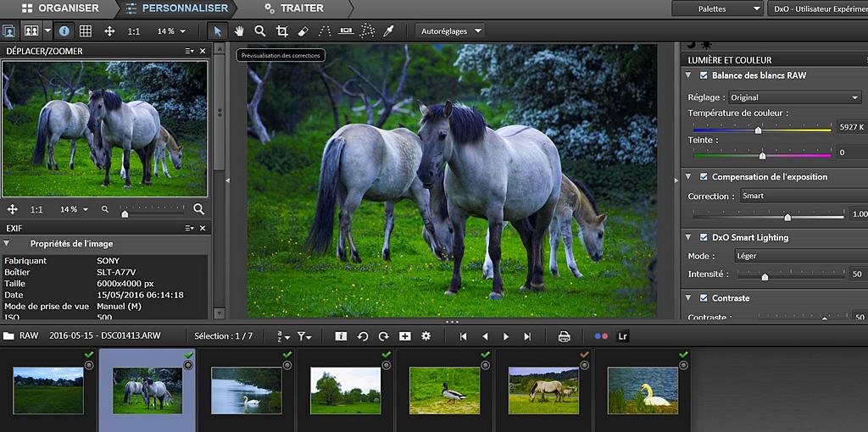868x432 pixels.
Task: Switch to the PERSONNALISER tab
Action: click(176, 8)
